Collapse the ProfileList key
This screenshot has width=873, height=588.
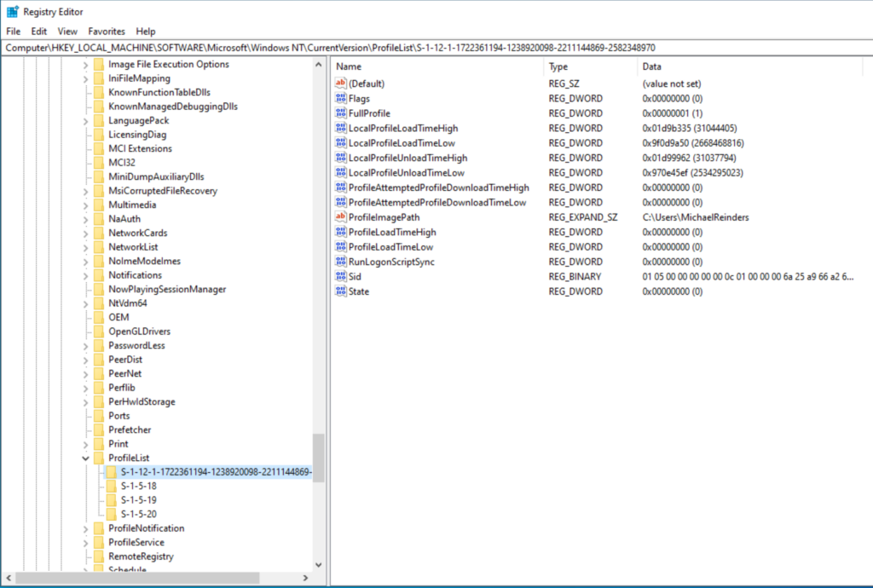pyautogui.click(x=85, y=458)
